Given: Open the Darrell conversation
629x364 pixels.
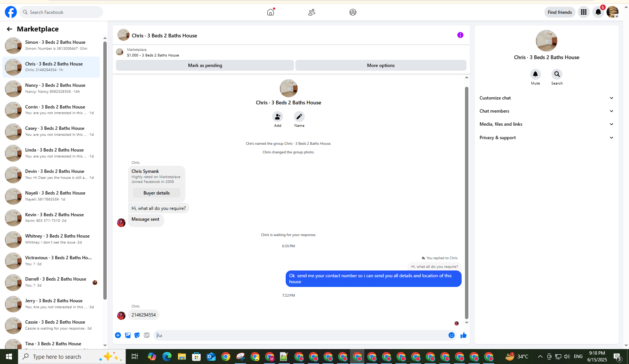Looking at the screenshot, I should point(51,282).
